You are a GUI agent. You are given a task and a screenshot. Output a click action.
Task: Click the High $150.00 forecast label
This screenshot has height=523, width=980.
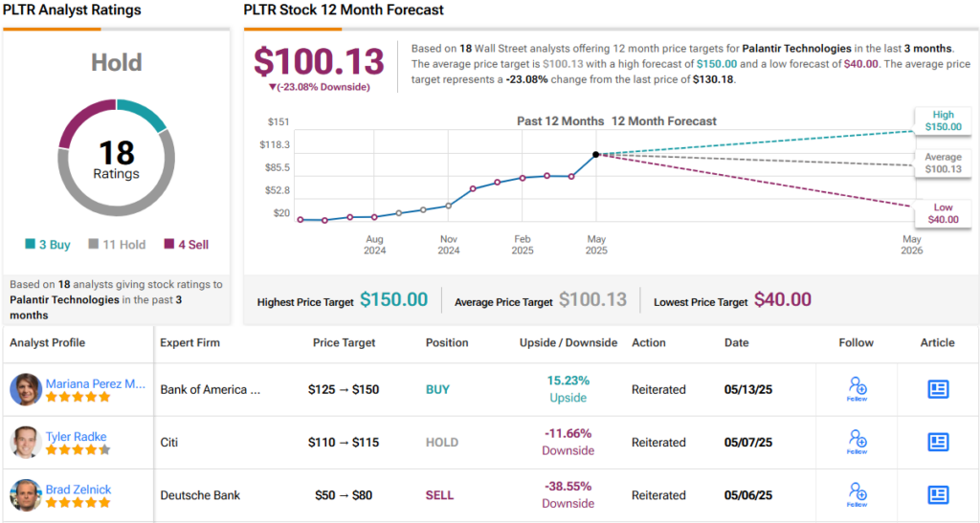[943, 120]
